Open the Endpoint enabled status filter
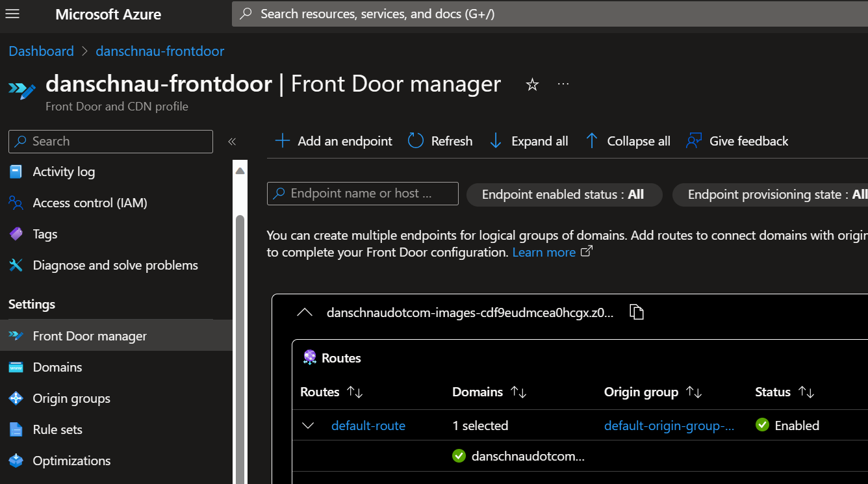868x484 pixels. point(564,195)
